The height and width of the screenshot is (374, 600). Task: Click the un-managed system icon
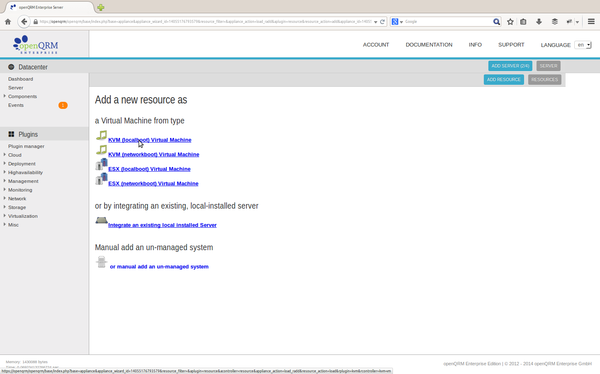point(101,262)
